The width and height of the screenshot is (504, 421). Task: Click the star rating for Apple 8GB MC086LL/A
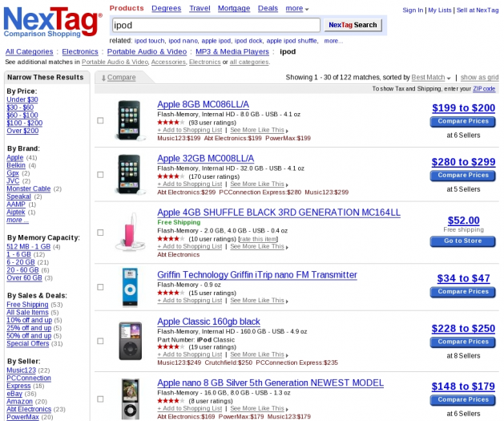click(171, 122)
